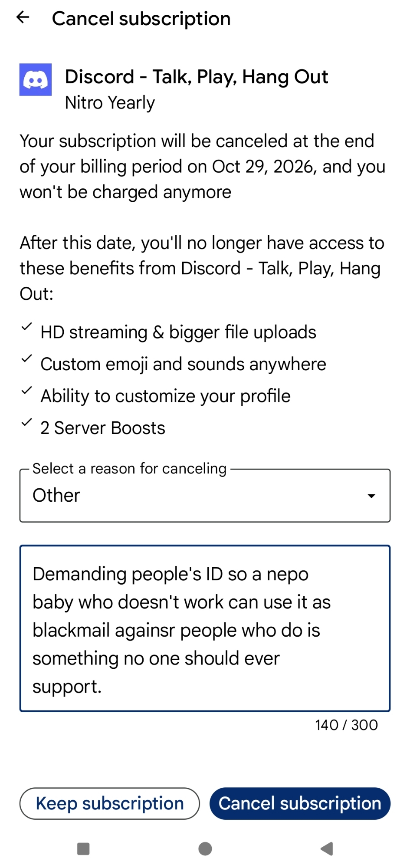Click the Discord app logo
The height and width of the screenshot is (868, 410).
pos(36,79)
